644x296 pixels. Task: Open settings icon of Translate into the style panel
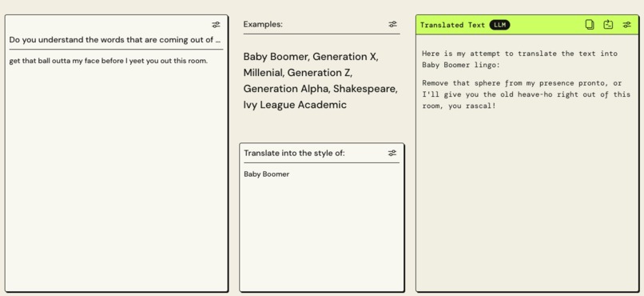pos(392,153)
